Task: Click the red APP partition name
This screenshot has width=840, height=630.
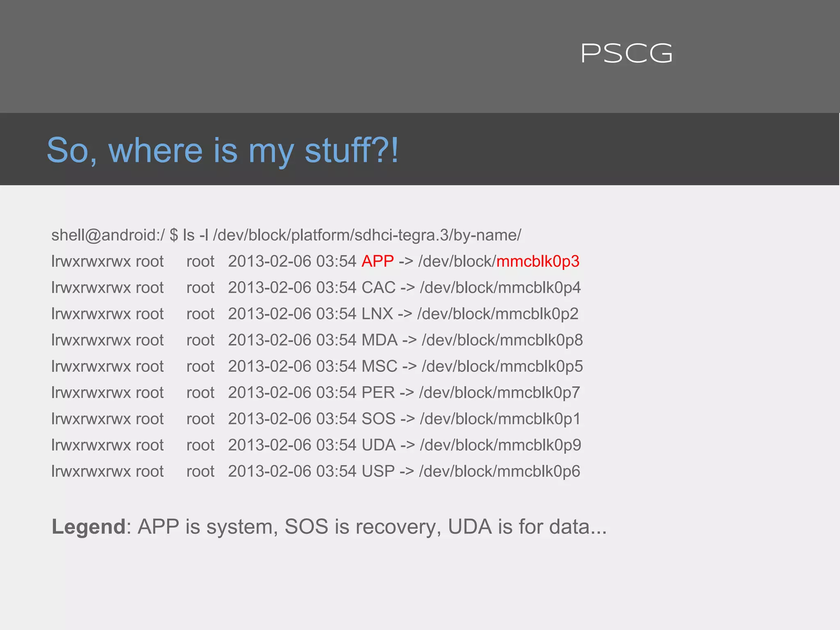Action: [x=378, y=261]
